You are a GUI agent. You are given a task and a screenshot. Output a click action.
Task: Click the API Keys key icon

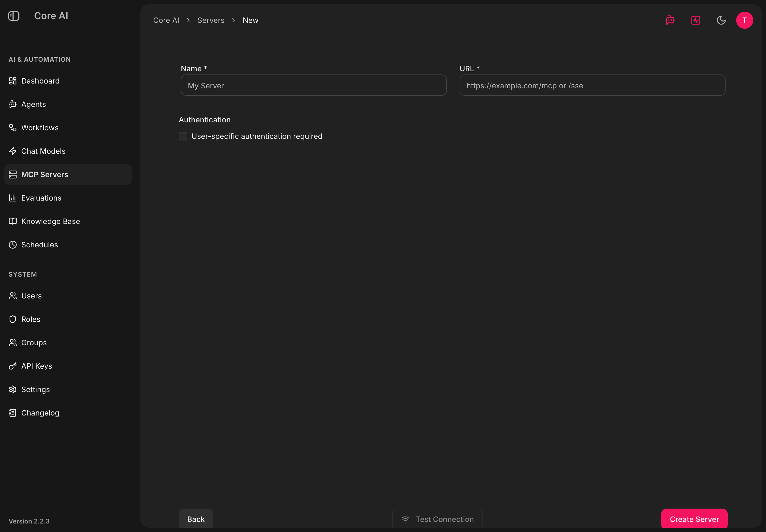tap(13, 366)
